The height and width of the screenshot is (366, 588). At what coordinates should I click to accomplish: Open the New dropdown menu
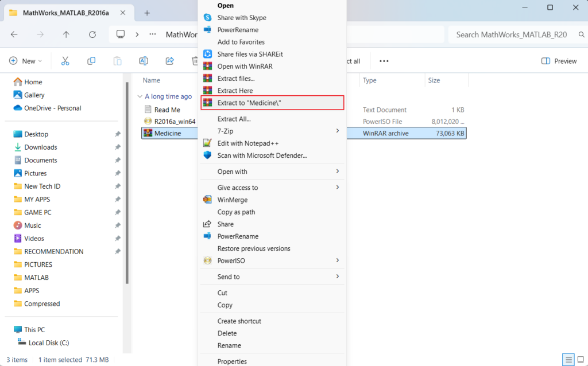[x=25, y=60]
